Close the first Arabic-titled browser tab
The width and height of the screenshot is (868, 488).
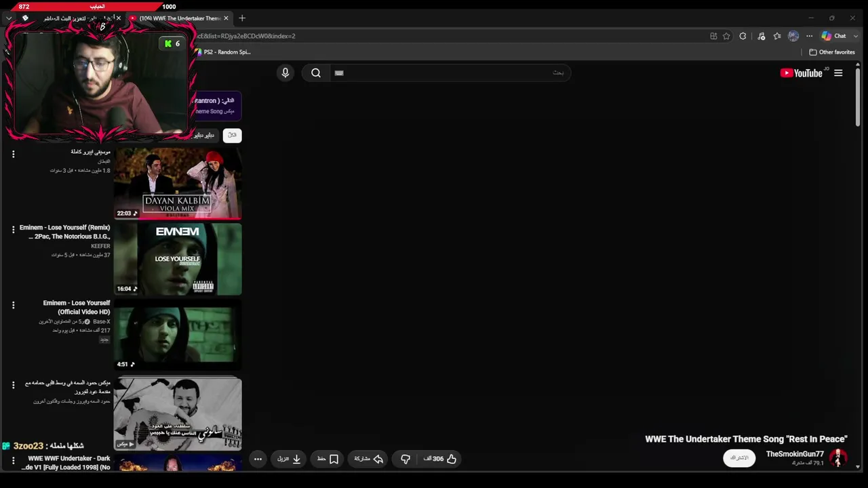(118, 18)
